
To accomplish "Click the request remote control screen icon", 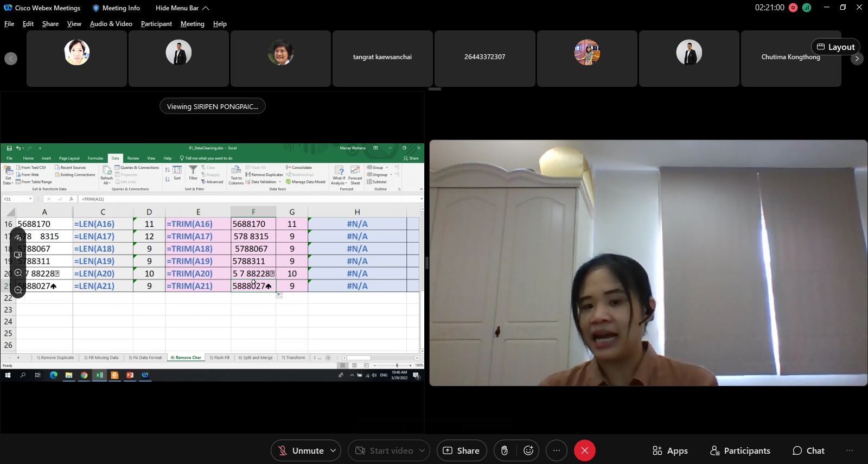I will pyautogui.click(x=18, y=255).
